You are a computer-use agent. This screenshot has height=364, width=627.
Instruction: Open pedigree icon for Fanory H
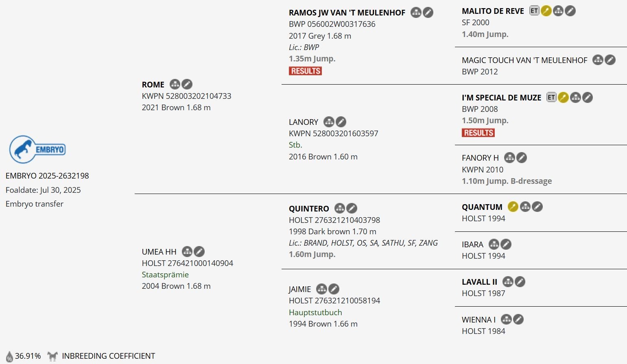(x=509, y=157)
